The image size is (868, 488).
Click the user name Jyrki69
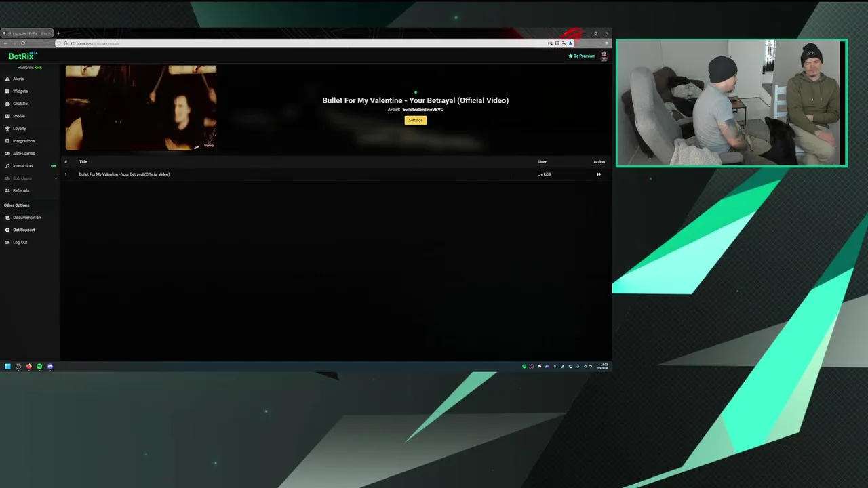point(545,174)
